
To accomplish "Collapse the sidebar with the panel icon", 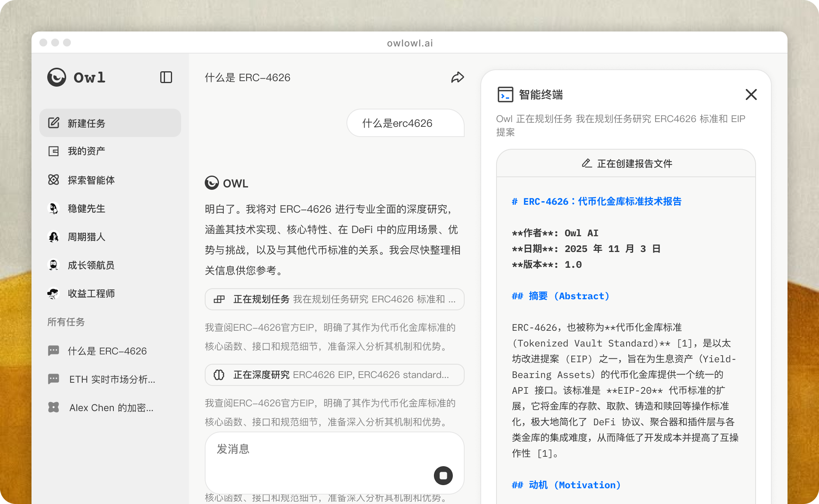I will [166, 77].
